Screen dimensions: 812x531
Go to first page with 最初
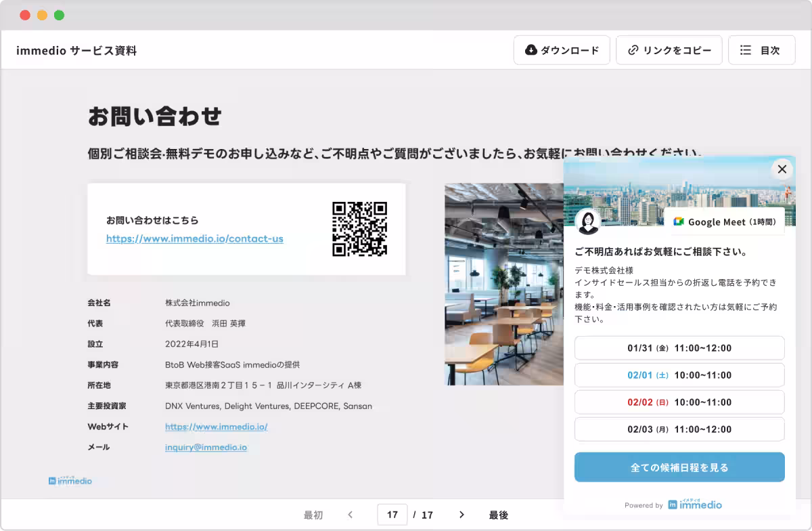click(313, 515)
